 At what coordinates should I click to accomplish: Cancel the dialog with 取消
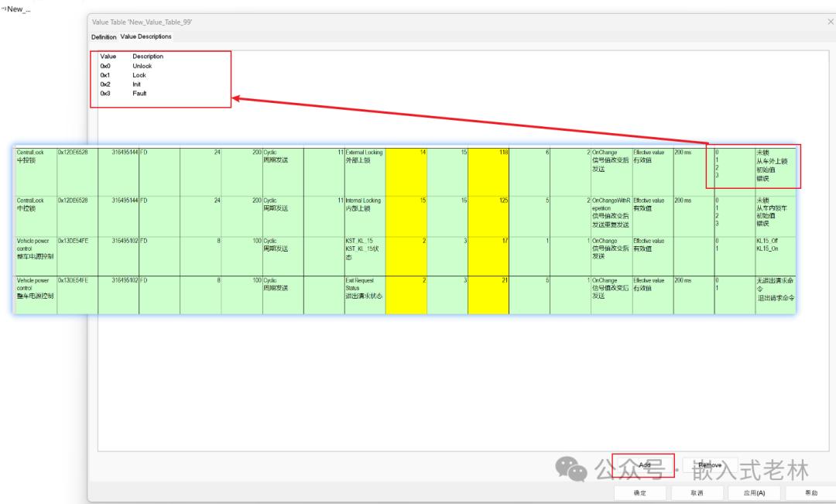click(697, 493)
